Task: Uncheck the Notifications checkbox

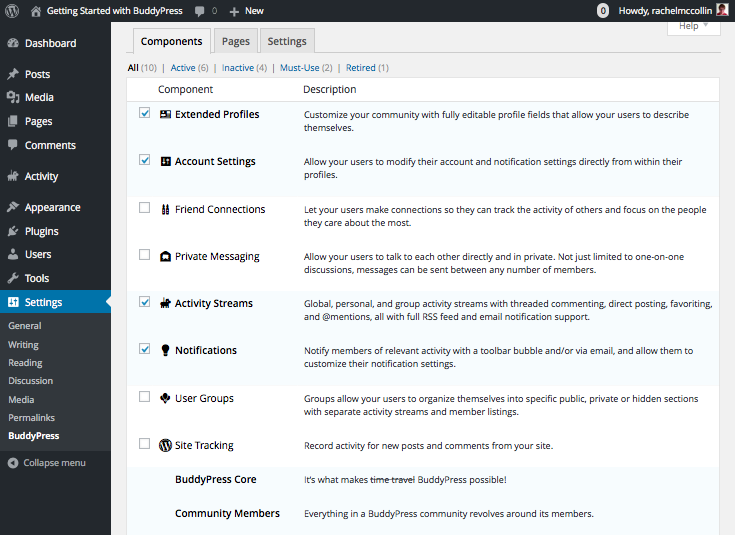Action: [x=144, y=348]
